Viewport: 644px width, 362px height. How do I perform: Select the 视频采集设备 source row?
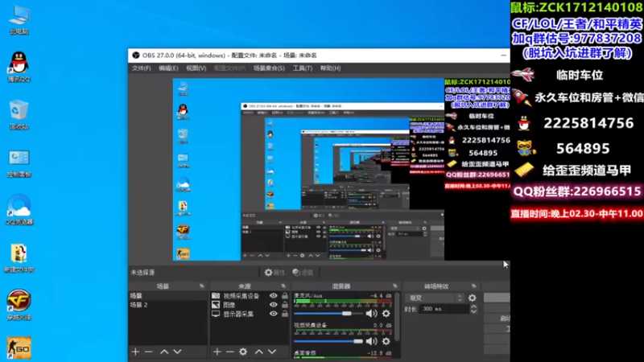click(250, 296)
